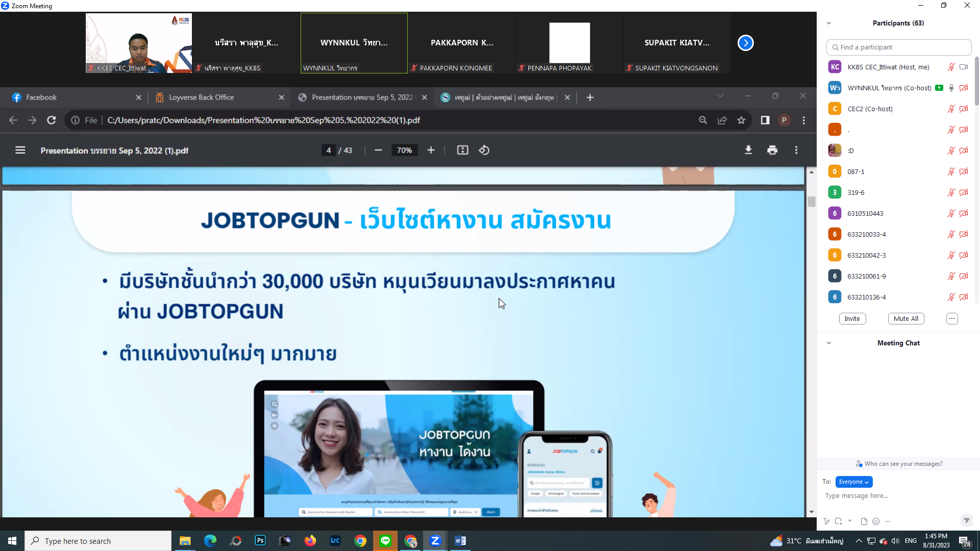The width and height of the screenshot is (980, 551).
Task: Close the Loyverse Back Office tab
Action: [281, 97]
